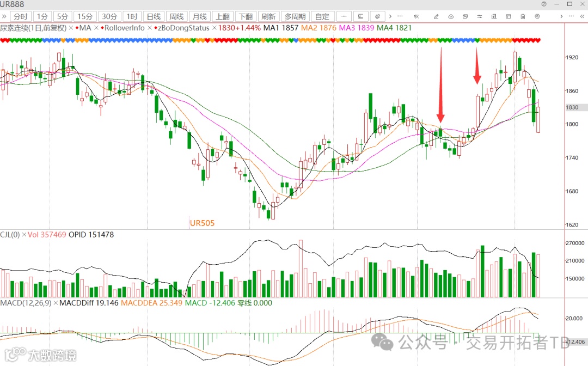The width and height of the screenshot is (588, 366).
Task: Click the 1830+1.44% price change text
Action: [239, 28]
